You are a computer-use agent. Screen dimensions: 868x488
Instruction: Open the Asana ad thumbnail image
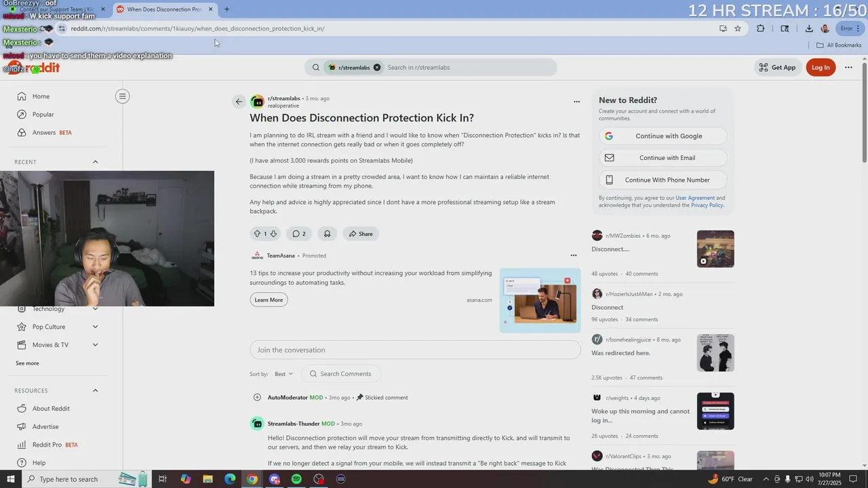pyautogui.click(x=540, y=300)
